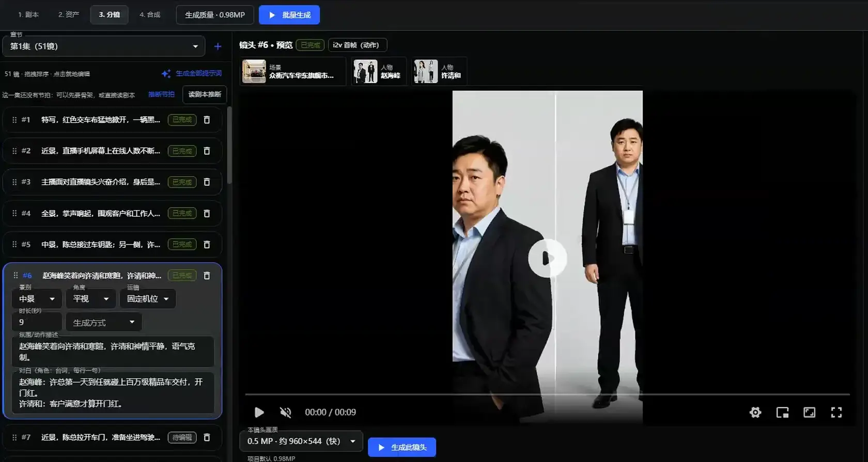Viewport: 868px width, 462px height.
Task: Click the 读剧本推断 button
Action: pos(205,94)
